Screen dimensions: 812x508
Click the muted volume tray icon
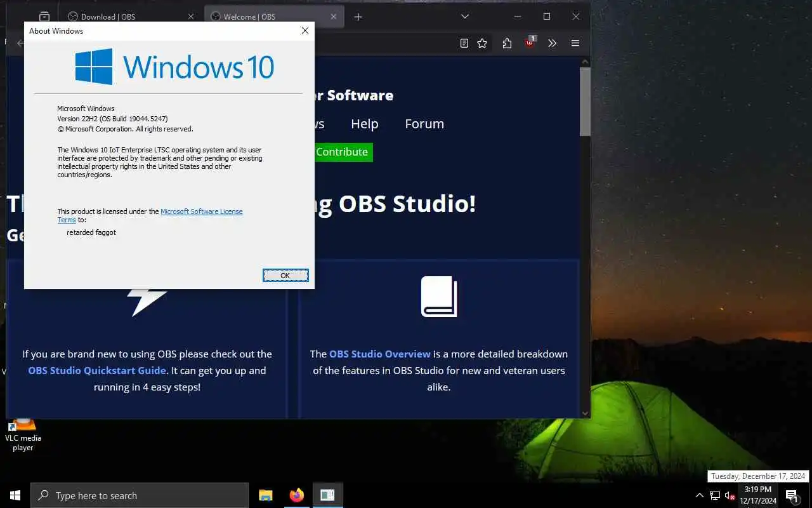click(730, 495)
